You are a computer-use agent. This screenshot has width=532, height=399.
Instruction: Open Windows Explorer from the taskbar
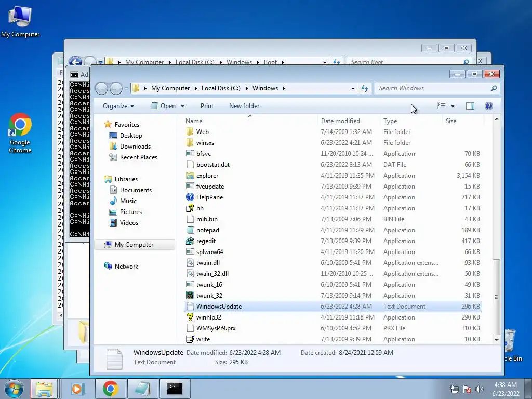pos(45,389)
